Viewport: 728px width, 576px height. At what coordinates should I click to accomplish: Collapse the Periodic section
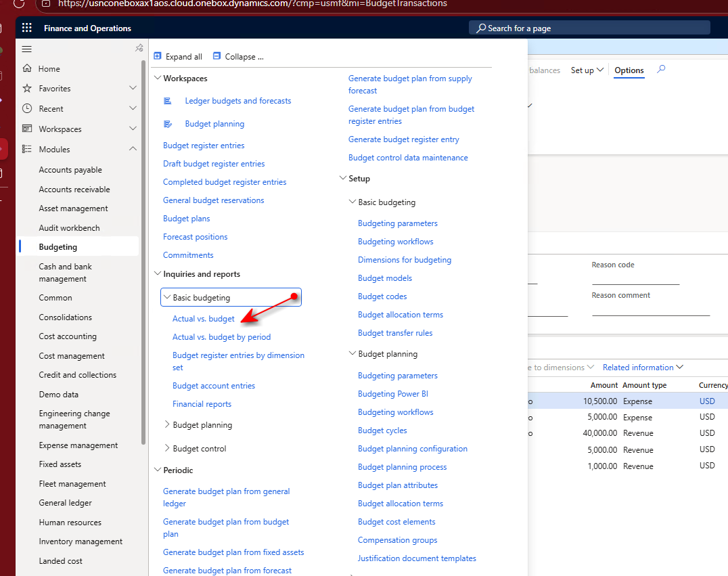[157, 470]
